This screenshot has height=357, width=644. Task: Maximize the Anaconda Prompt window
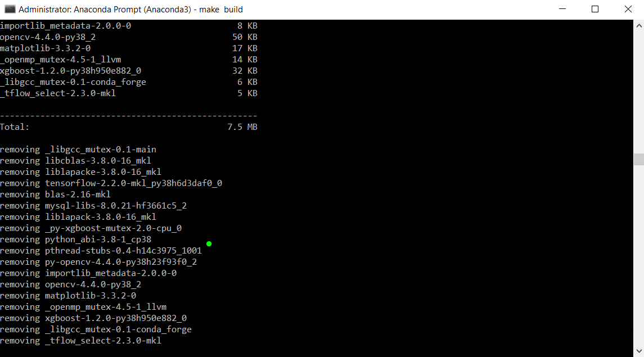[x=595, y=9]
